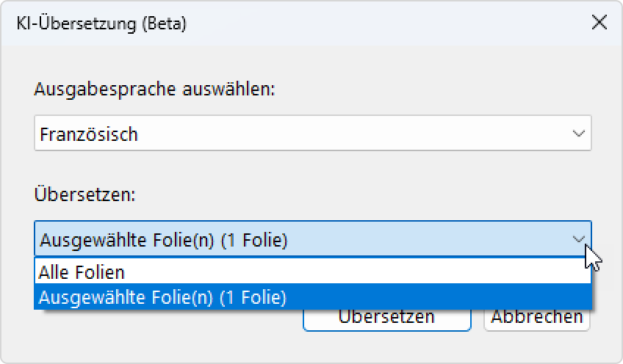
Task: Close the KI-Übersetzung dialog with the X
Action: 599,23
